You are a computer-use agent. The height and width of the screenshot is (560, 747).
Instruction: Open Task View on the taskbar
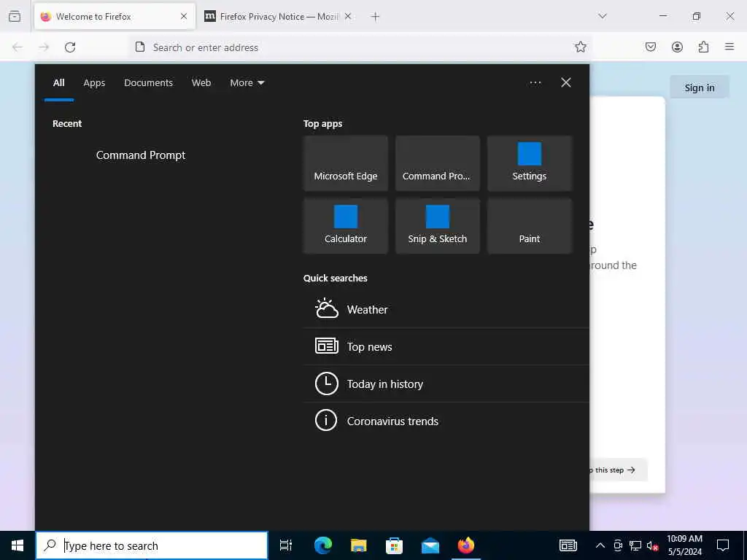tap(286, 545)
